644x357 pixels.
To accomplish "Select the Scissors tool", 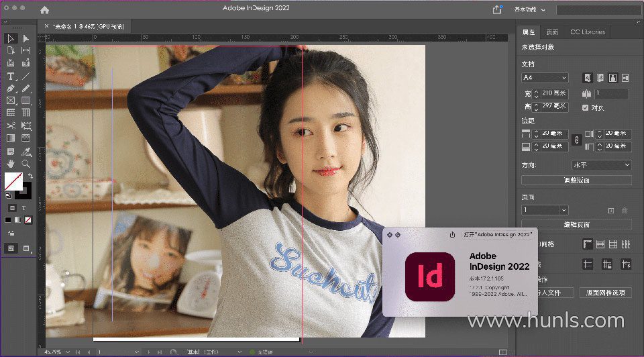I will pos(11,125).
